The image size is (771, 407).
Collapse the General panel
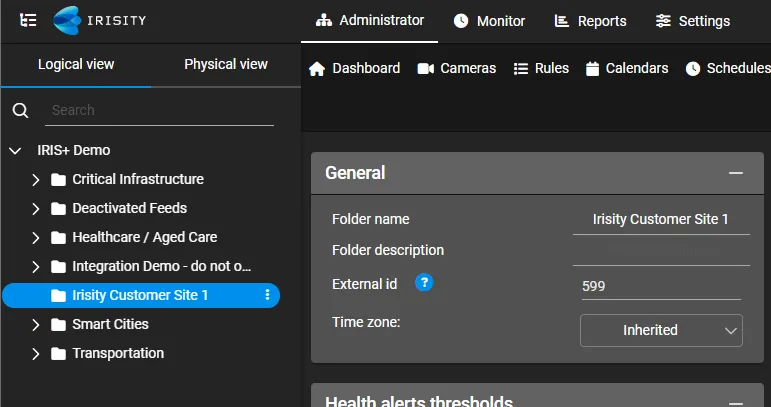736,173
